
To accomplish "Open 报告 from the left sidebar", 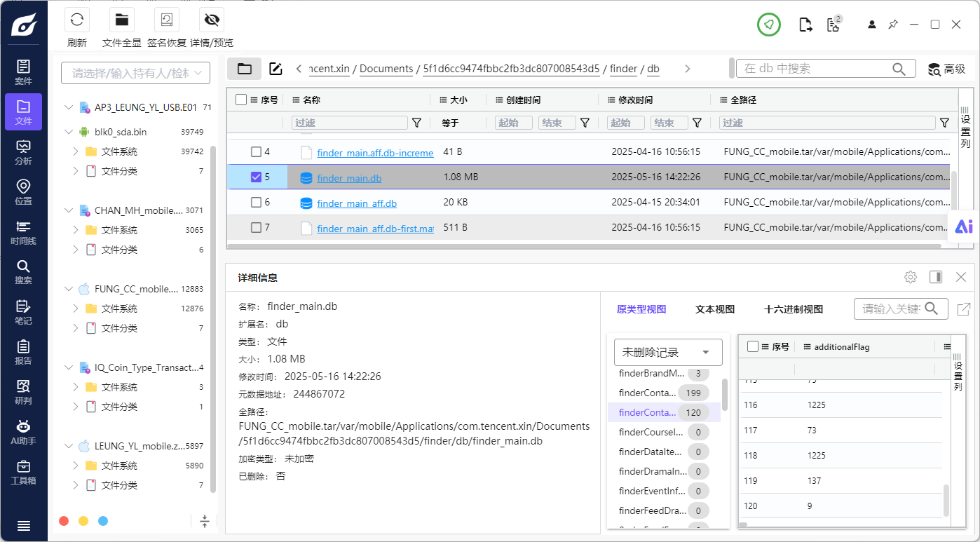I will pyautogui.click(x=23, y=352).
